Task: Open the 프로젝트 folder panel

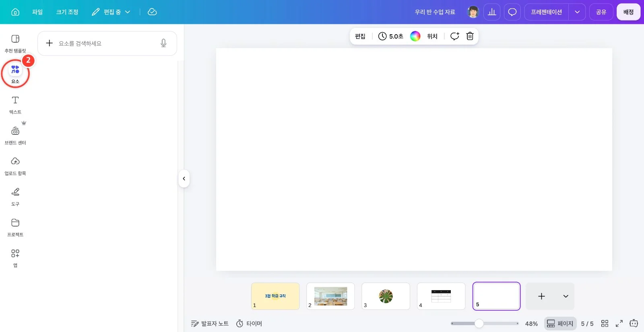Action: [x=15, y=227]
